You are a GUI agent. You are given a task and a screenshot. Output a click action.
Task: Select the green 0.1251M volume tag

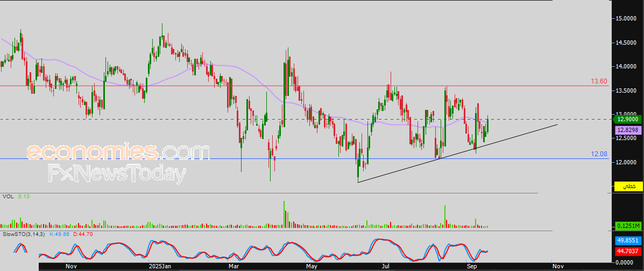click(628, 226)
